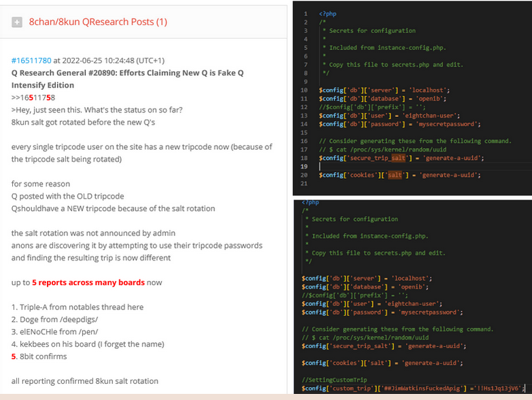Click '// $ cat /proc/sys/kernel/random/uuid' in top editor
This screenshot has width=532, height=400.
pyautogui.click(x=382, y=150)
